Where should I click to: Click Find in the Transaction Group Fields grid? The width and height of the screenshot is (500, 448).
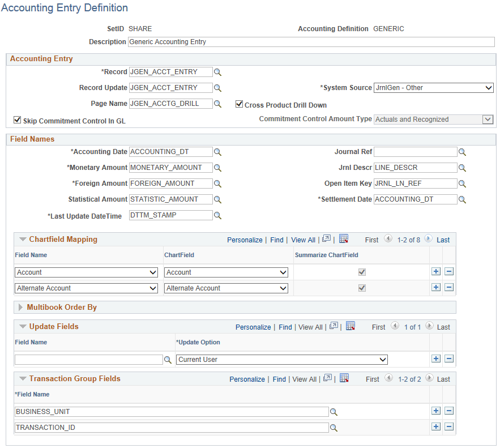pyautogui.click(x=279, y=379)
